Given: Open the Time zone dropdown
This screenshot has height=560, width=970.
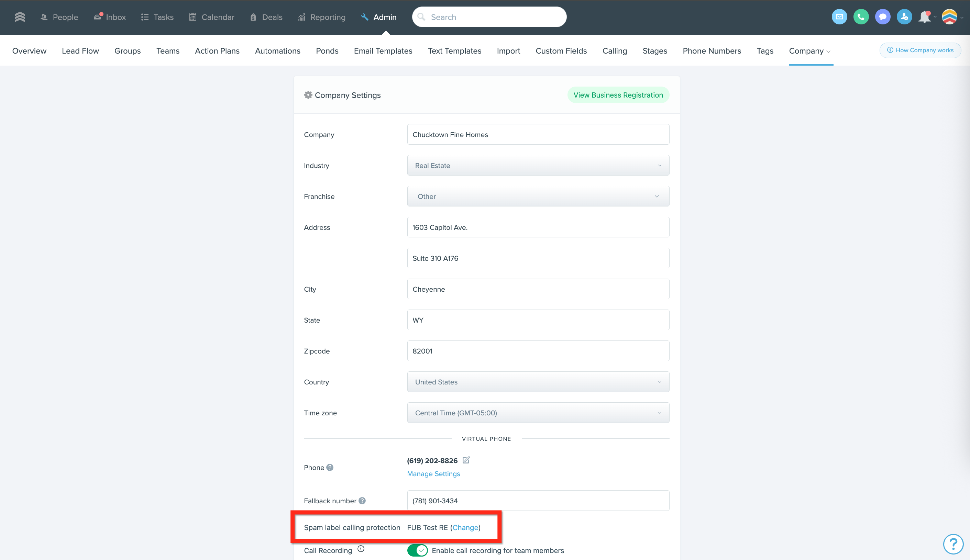Looking at the screenshot, I should (x=538, y=412).
